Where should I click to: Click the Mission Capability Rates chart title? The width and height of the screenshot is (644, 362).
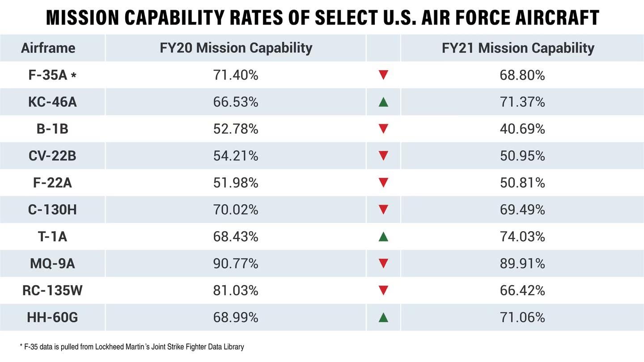[x=322, y=18]
